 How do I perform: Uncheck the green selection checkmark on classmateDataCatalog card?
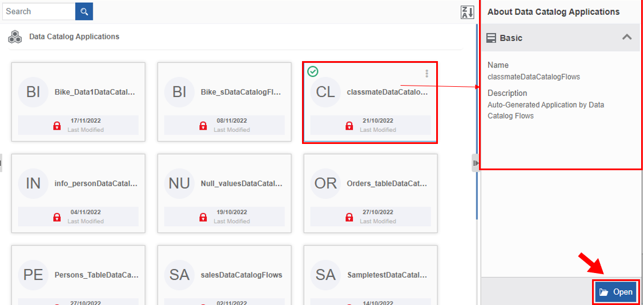pyautogui.click(x=313, y=71)
